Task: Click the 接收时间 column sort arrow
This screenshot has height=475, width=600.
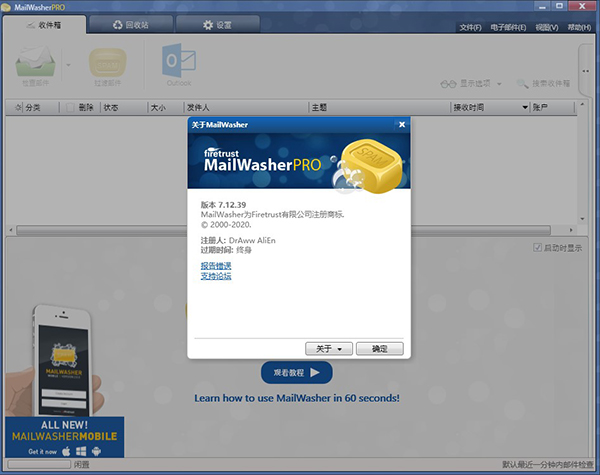Action: [525, 108]
